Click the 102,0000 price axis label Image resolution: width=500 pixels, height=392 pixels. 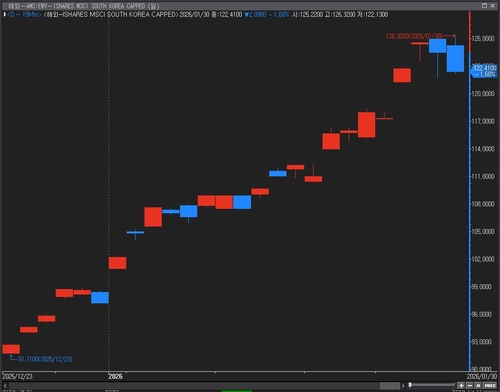(x=483, y=259)
